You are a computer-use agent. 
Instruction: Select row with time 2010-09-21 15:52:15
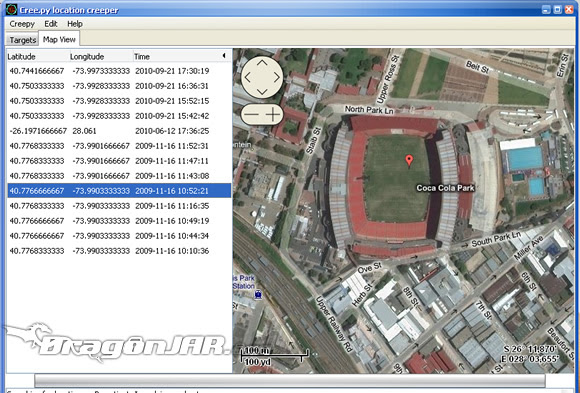point(119,101)
